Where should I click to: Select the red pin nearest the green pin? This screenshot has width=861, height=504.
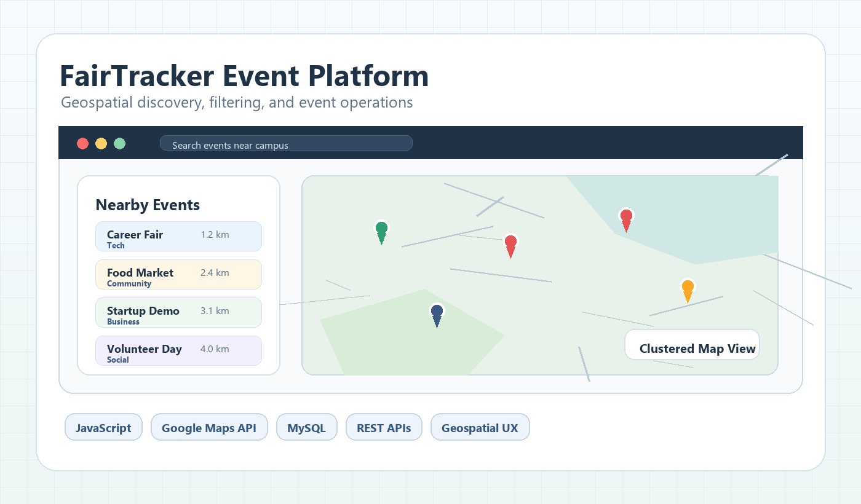(x=510, y=246)
